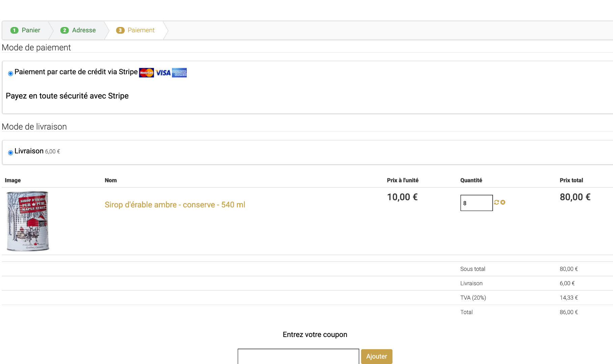Click 'Payez en toute sécurité avec Stripe' text
The height and width of the screenshot is (364, 613).
[x=67, y=96]
